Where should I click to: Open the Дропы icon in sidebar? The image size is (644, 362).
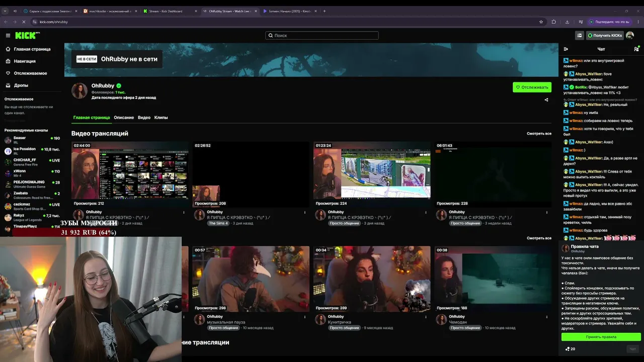tap(8, 85)
